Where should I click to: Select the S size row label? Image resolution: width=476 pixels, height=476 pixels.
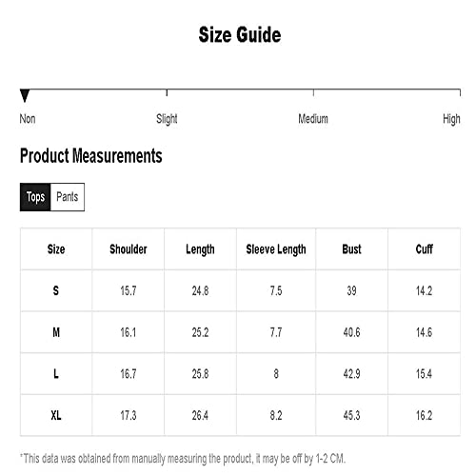coord(56,290)
